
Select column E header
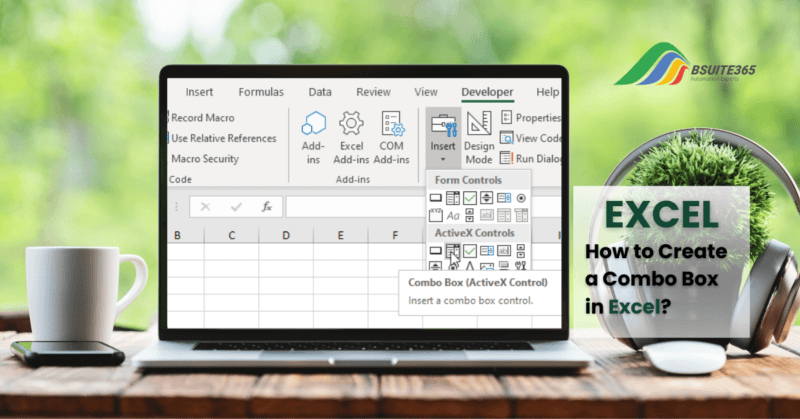tap(340, 235)
